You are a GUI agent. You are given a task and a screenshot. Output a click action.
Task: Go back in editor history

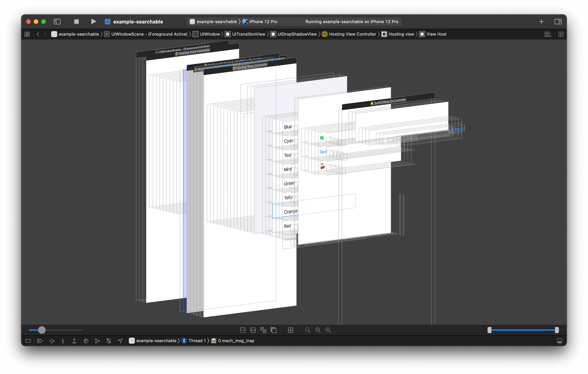coord(38,34)
